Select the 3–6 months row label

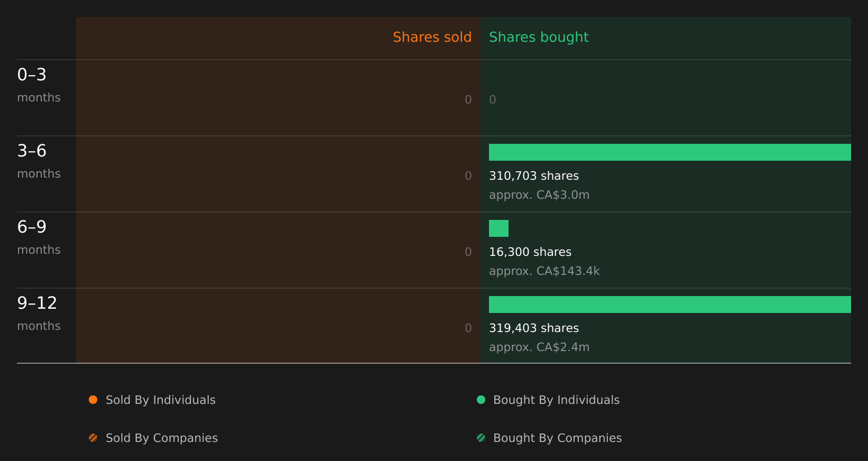pyautogui.click(x=39, y=161)
